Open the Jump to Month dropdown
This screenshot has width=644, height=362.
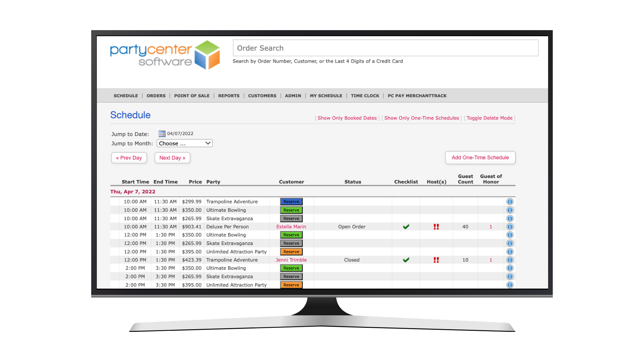(x=185, y=143)
